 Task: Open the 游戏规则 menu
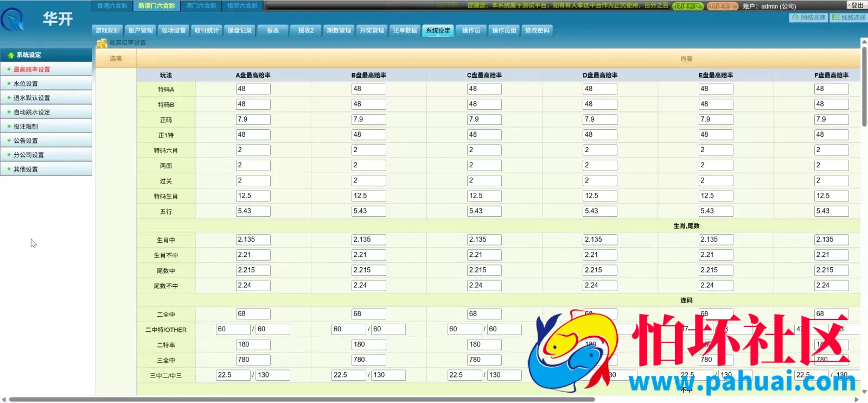(107, 30)
